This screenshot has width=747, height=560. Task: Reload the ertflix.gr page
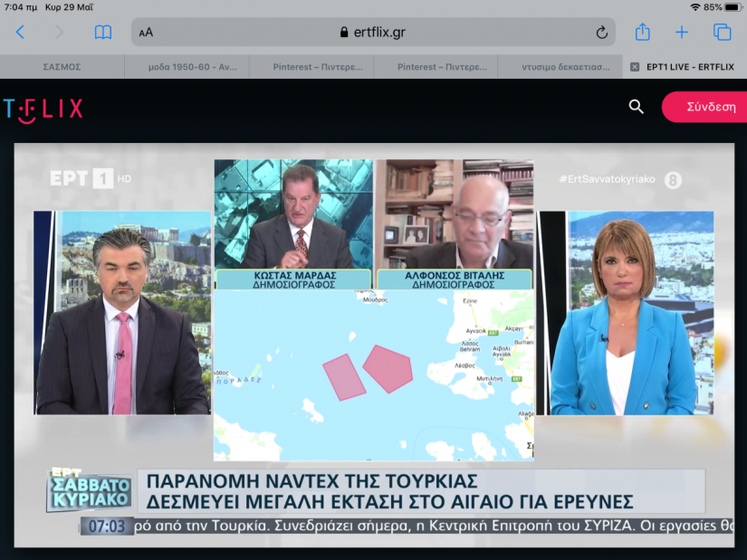pos(601,33)
